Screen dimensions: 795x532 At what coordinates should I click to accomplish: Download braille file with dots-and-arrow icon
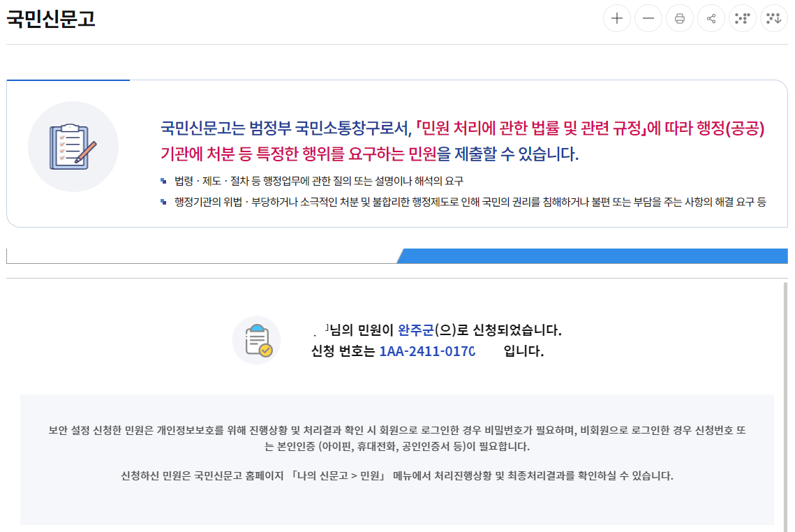pos(773,19)
